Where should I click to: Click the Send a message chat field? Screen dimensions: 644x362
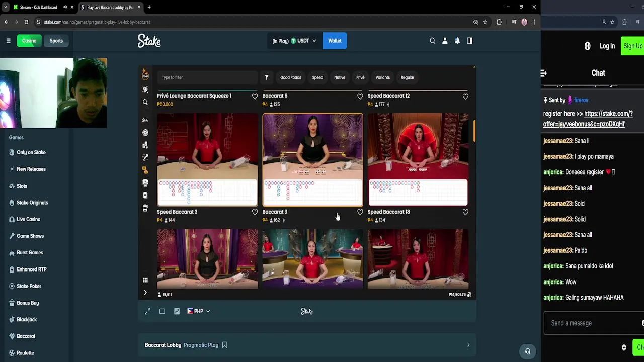(594, 323)
